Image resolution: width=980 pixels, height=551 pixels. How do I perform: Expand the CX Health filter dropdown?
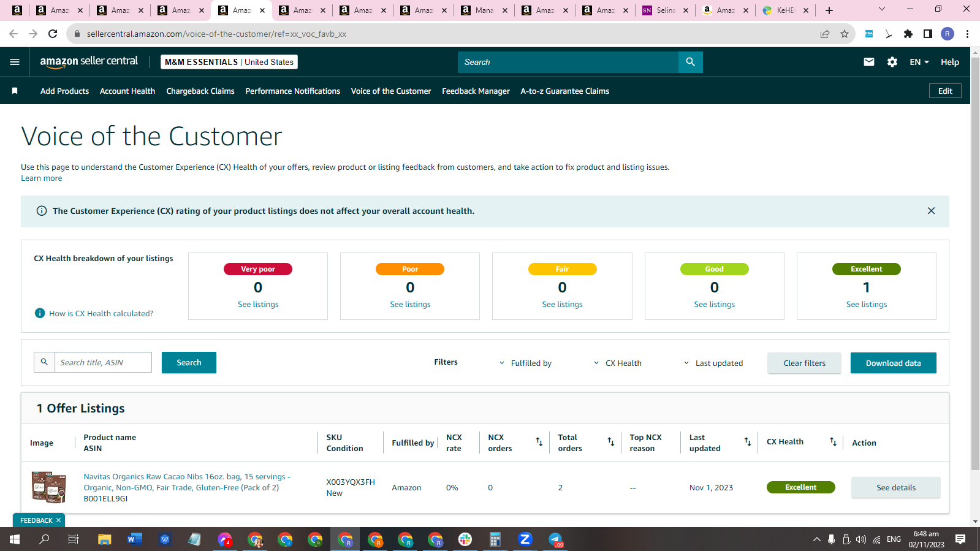[x=617, y=363]
